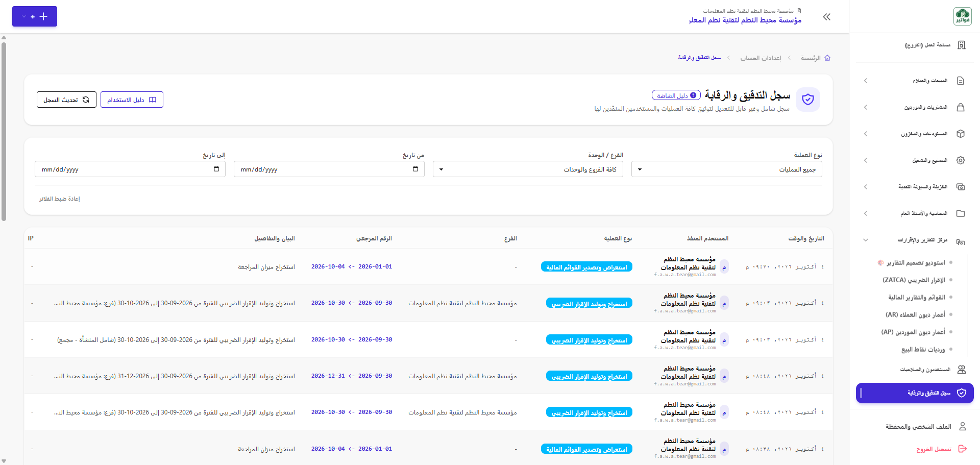Click the treasury and cash liquidity icon
Image resolution: width=980 pixels, height=465 pixels.
coord(961,187)
